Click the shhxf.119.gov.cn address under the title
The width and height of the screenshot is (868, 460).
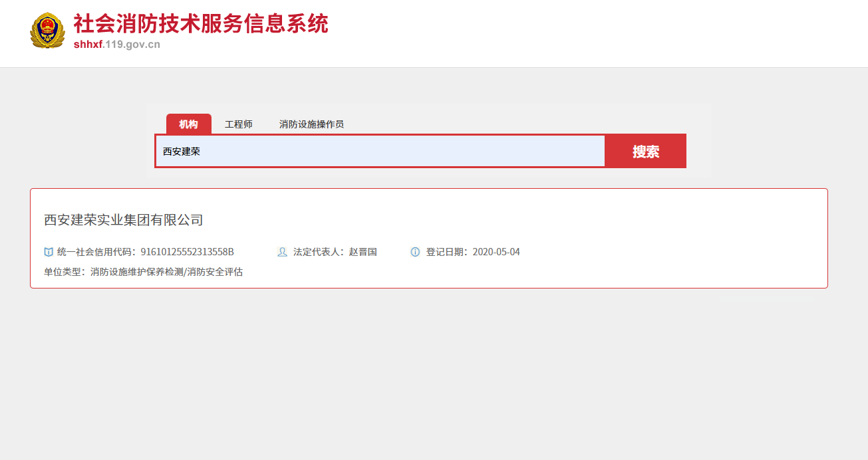pyautogui.click(x=116, y=45)
